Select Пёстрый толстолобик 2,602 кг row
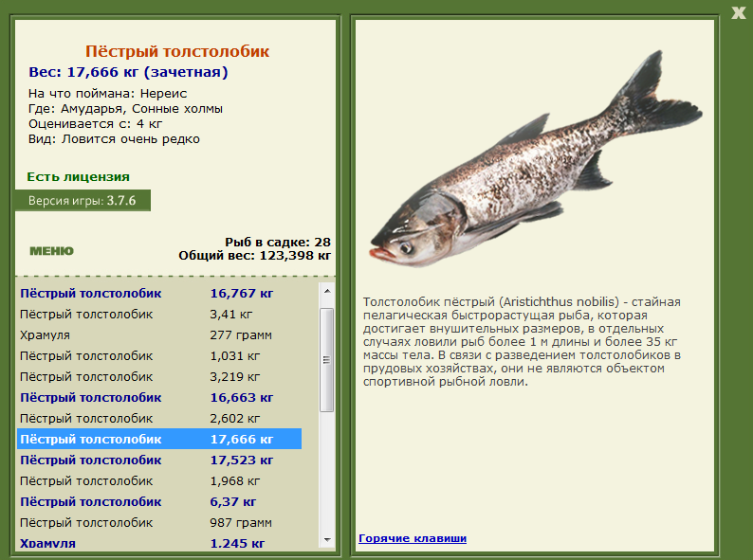 159,419
